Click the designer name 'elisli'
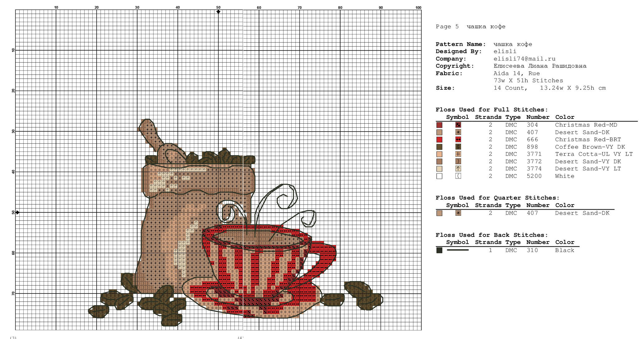Screen dimensions: 644x339 tap(505, 51)
